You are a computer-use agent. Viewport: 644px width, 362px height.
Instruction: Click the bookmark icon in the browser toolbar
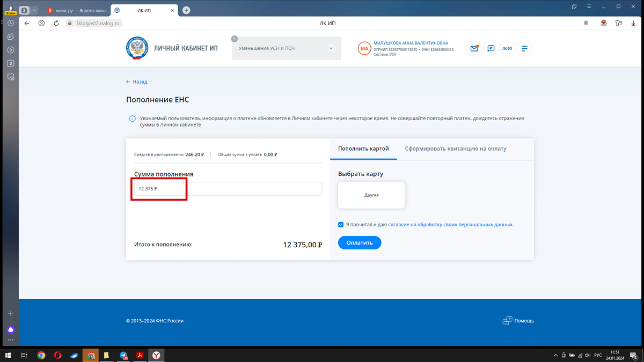[586, 23]
